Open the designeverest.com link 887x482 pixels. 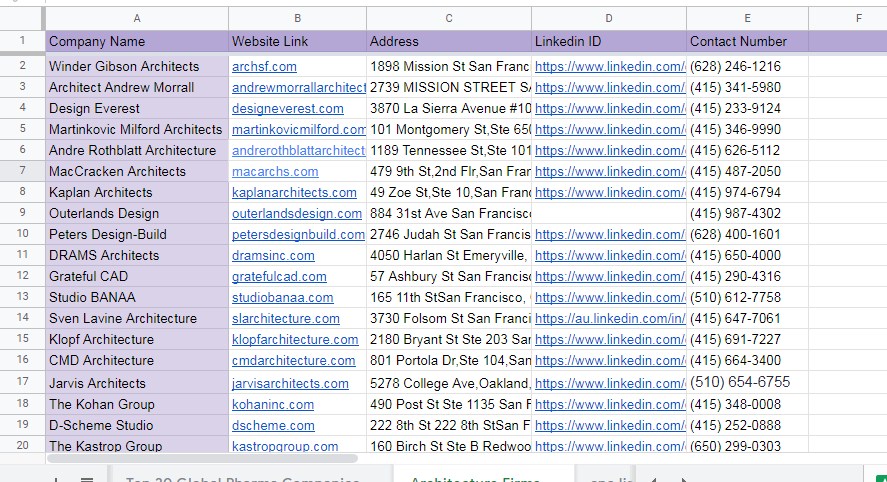pos(287,109)
